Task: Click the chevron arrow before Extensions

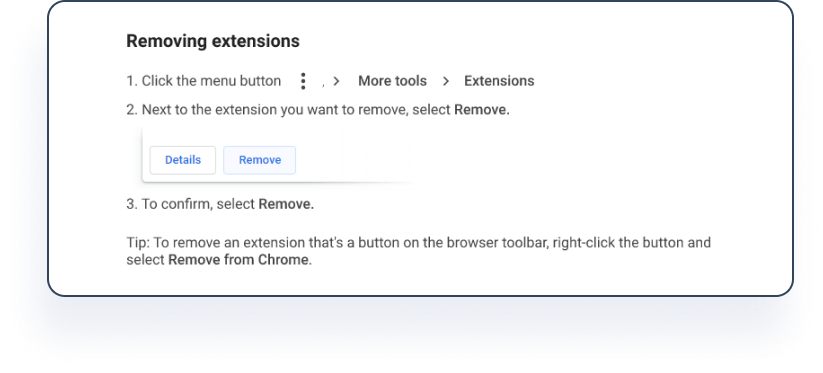Action: point(446,81)
